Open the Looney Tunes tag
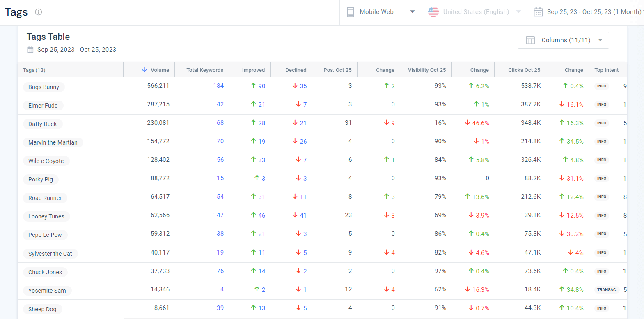 point(46,216)
